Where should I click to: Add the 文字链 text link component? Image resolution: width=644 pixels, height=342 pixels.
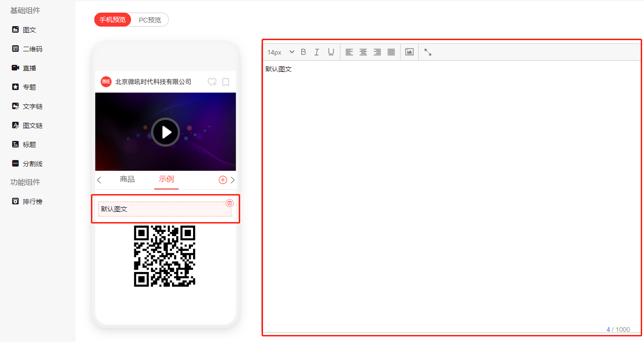(x=27, y=106)
